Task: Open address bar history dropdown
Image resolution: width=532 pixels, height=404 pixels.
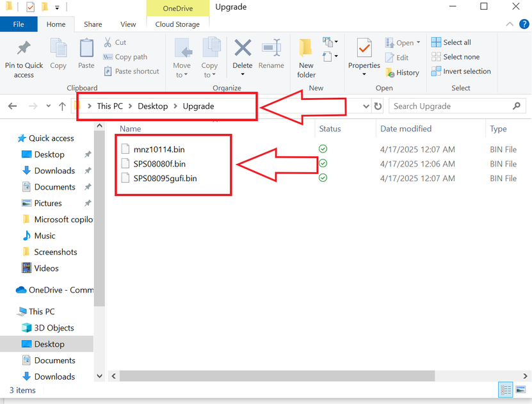Action: (x=366, y=106)
